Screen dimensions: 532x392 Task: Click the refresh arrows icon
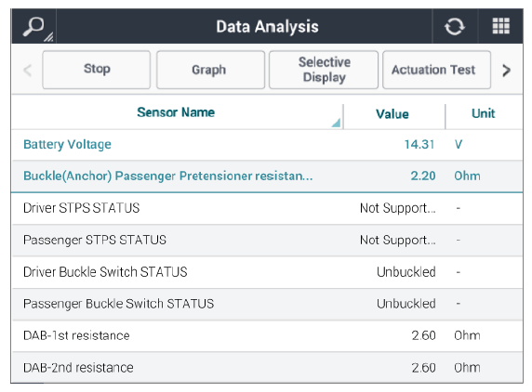pos(455,26)
